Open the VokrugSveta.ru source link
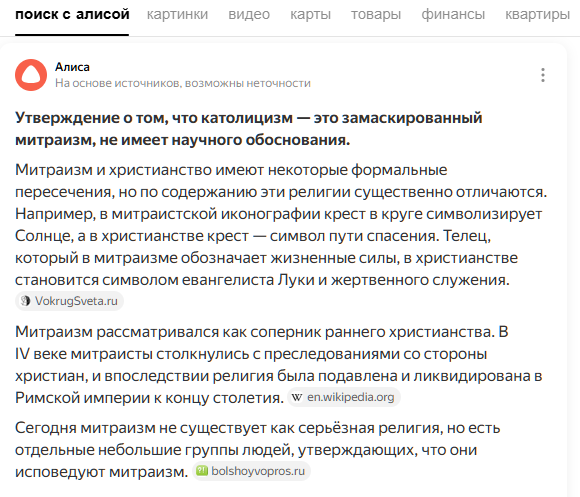This screenshot has height=497, width=580. click(x=69, y=301)
